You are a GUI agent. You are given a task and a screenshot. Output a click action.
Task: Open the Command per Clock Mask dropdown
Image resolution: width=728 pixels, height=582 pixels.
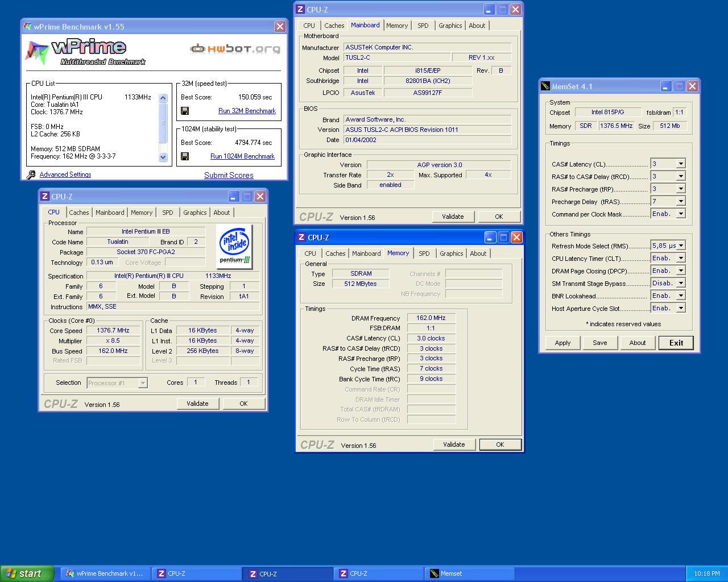pyautogui.click(x=680, y=214)
